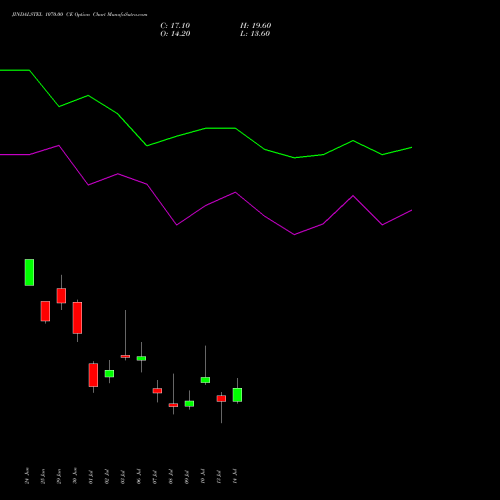Click the purple lower indicator line
500x500 pixels.
(x=206, y=205)
